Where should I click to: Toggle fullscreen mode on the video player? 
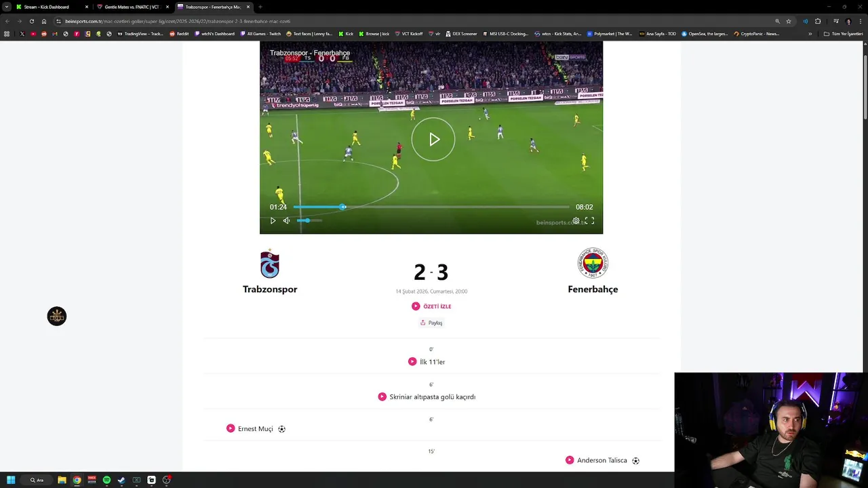tap(590, 220)
